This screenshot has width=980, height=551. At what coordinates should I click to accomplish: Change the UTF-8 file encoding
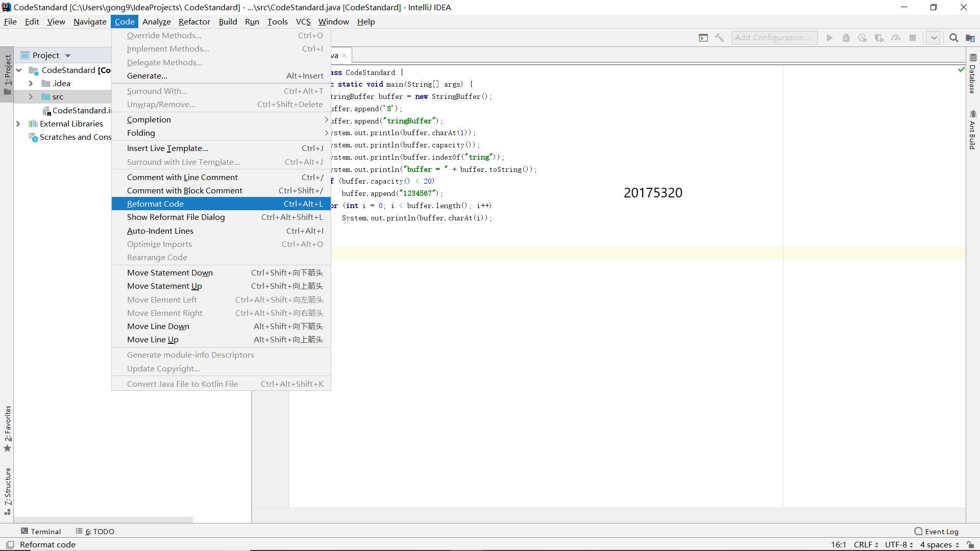[x=898, y=545]
